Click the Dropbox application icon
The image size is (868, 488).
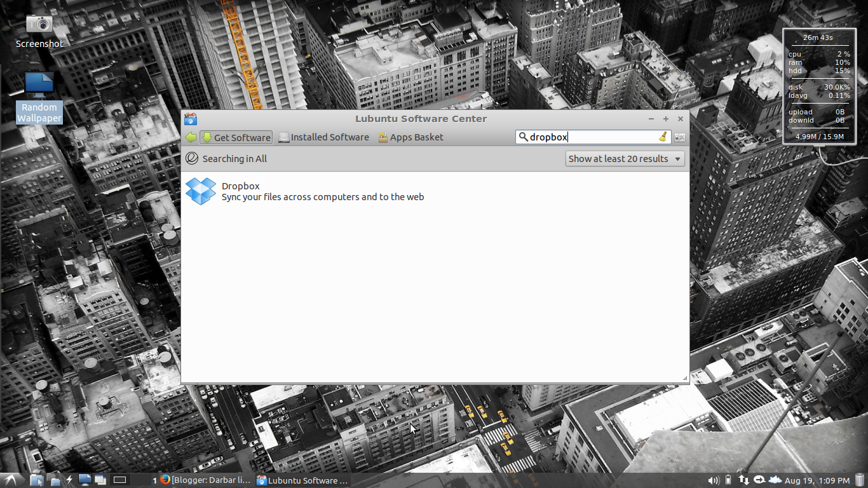[200, 191]
